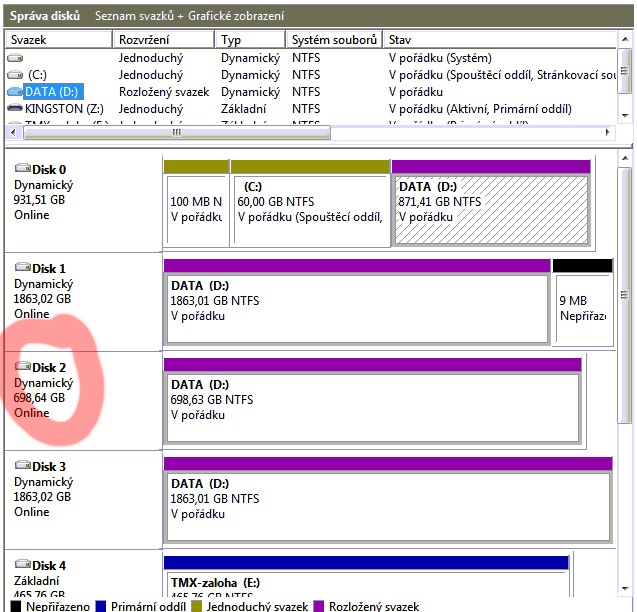Select the 9 MB unallocated space on Disk 1
The width and height of the screenshot is (637, 612).
pos(580,307)
